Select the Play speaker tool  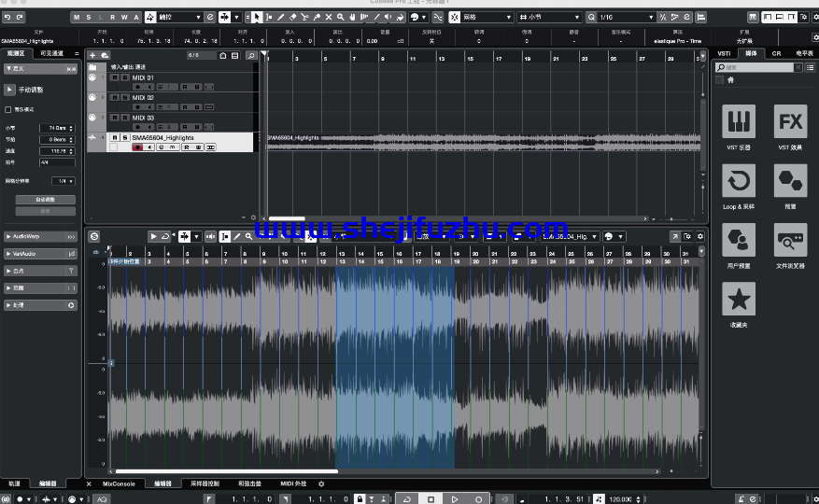point(388,17)
